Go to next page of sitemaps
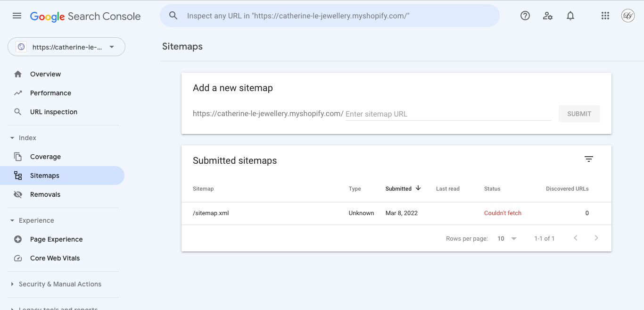Viewport: 644px width, 310px height. point(596,238)
